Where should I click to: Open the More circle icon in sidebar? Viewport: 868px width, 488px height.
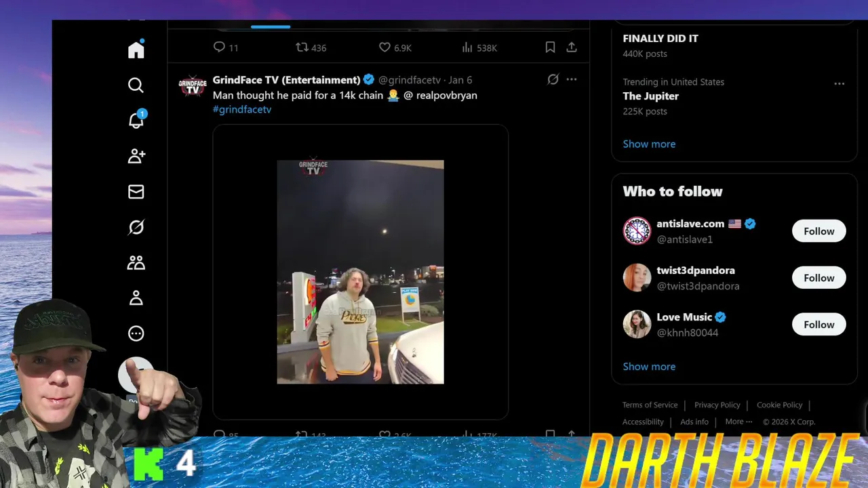tap(136, 333)
